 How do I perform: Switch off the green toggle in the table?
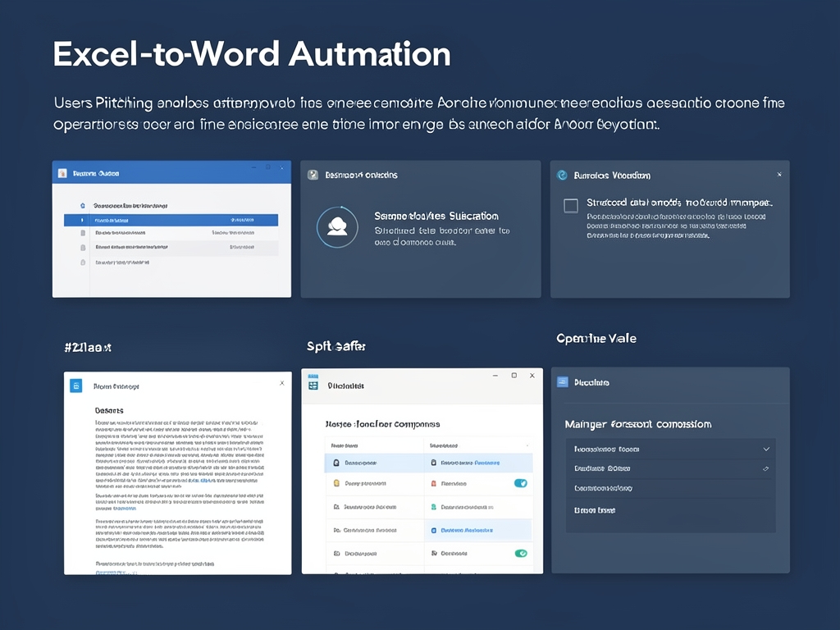[521, 554]
